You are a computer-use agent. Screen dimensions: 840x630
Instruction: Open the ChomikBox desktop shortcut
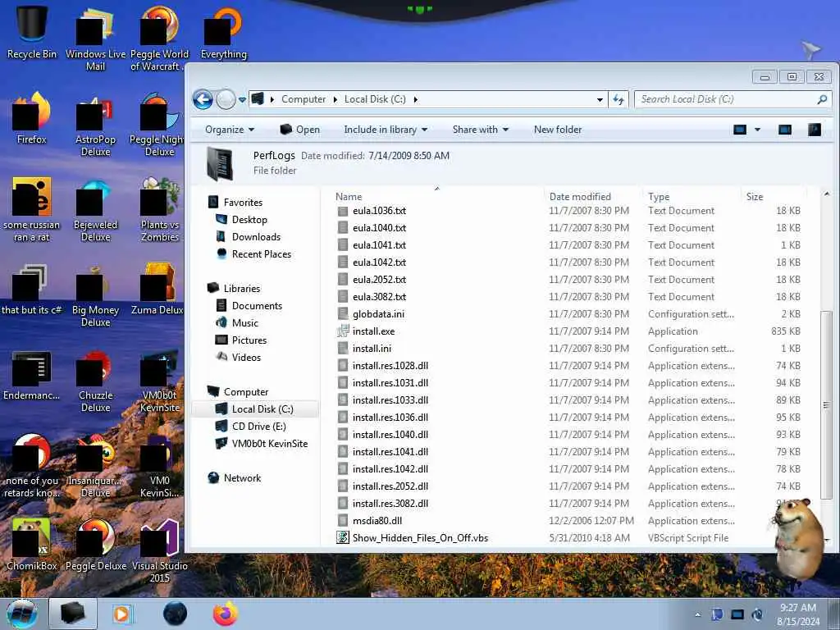32,544
